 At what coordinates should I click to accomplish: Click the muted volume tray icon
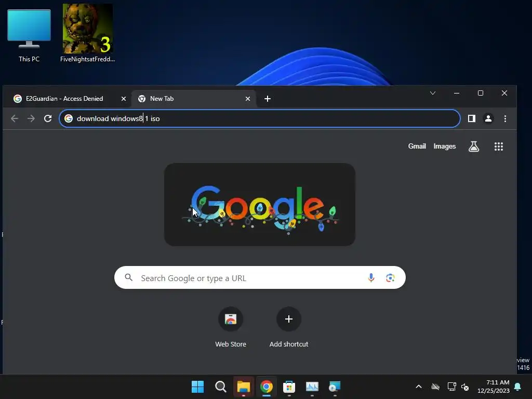(465, 387)
